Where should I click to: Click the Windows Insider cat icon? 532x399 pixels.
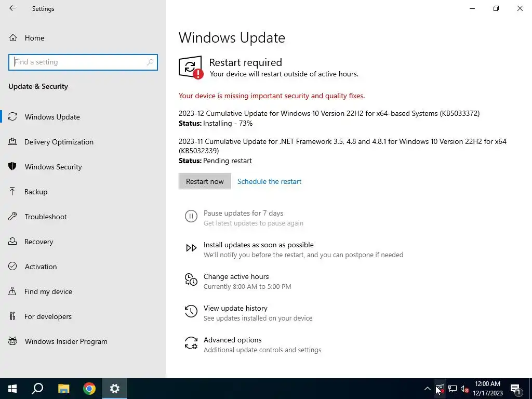tap(12, 341)
